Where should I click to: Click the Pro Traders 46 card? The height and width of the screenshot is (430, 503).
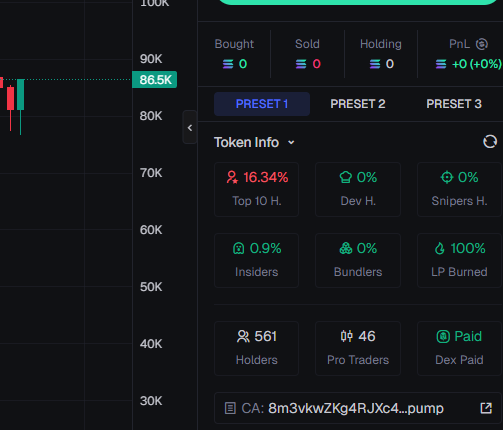click(358, 348)
